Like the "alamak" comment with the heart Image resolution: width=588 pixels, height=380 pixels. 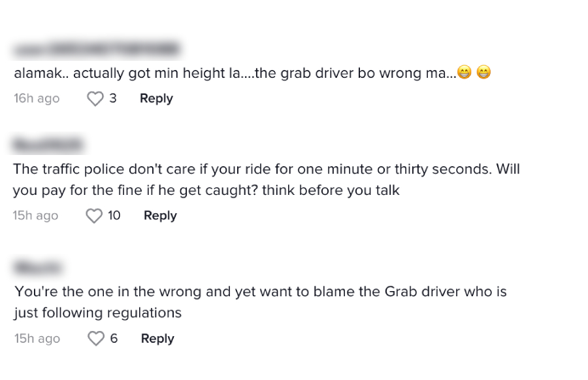pos(95,99)
